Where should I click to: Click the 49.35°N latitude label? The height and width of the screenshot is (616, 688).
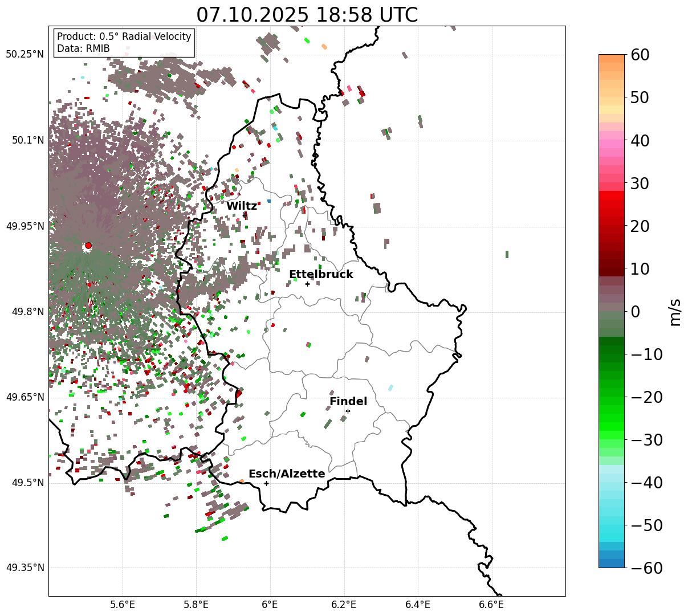[25, 568]
